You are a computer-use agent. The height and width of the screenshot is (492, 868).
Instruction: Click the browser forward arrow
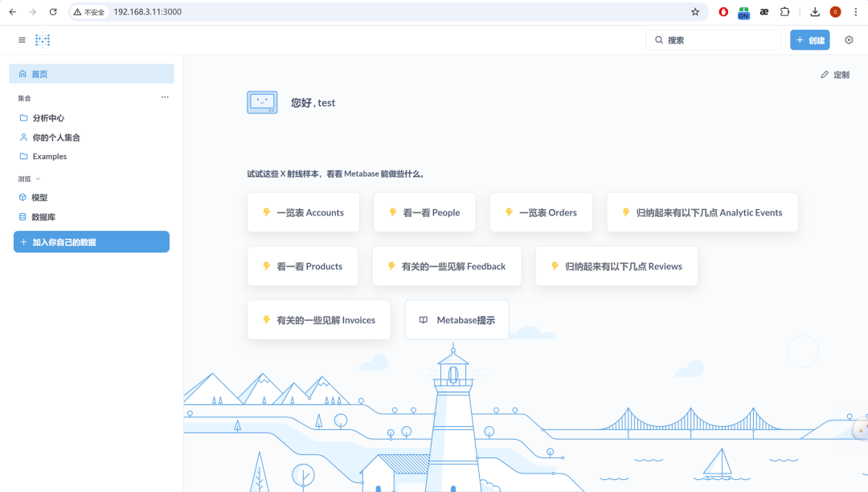[x=33, y=11]
